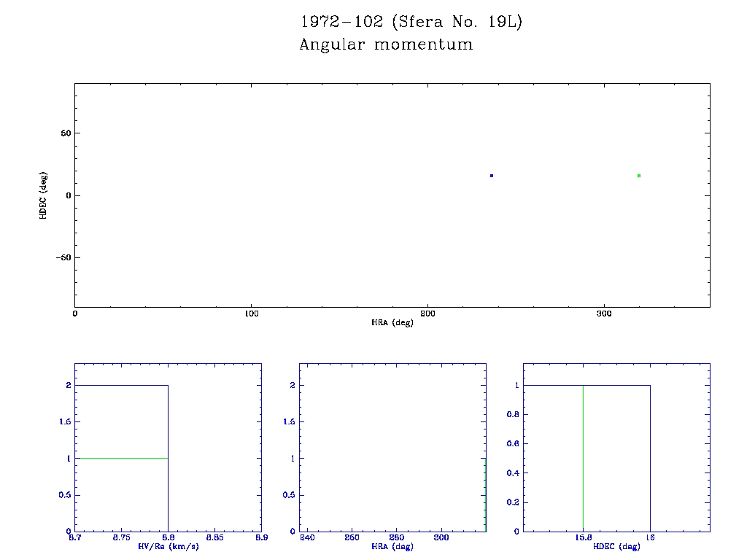Select the HV/Re (km/s) axis label
Image resolution: width=747 pixels, height=560 pixels.
pyautogui.click(x=168, y=546)
